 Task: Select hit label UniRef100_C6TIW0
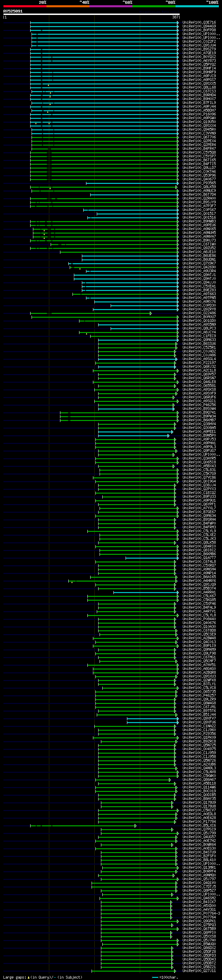coord(199,244)
